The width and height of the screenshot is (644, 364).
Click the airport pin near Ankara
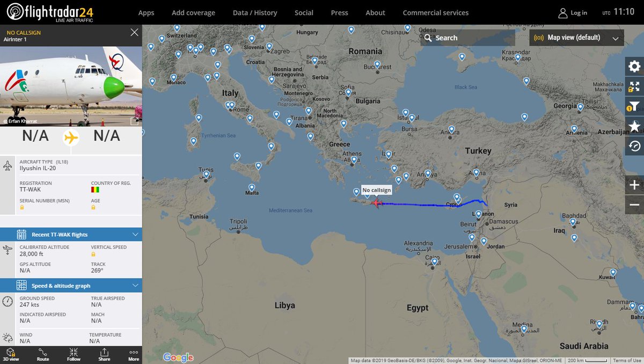click(x=451, y=129)
